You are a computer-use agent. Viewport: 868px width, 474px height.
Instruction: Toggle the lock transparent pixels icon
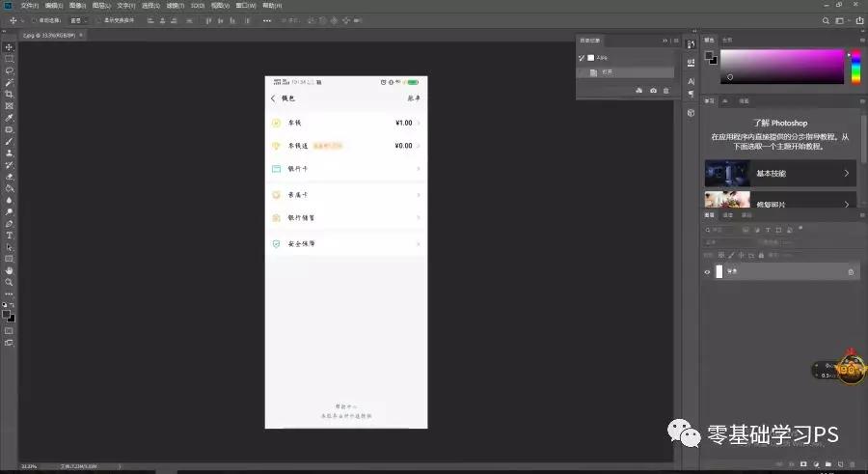point(721,255)
